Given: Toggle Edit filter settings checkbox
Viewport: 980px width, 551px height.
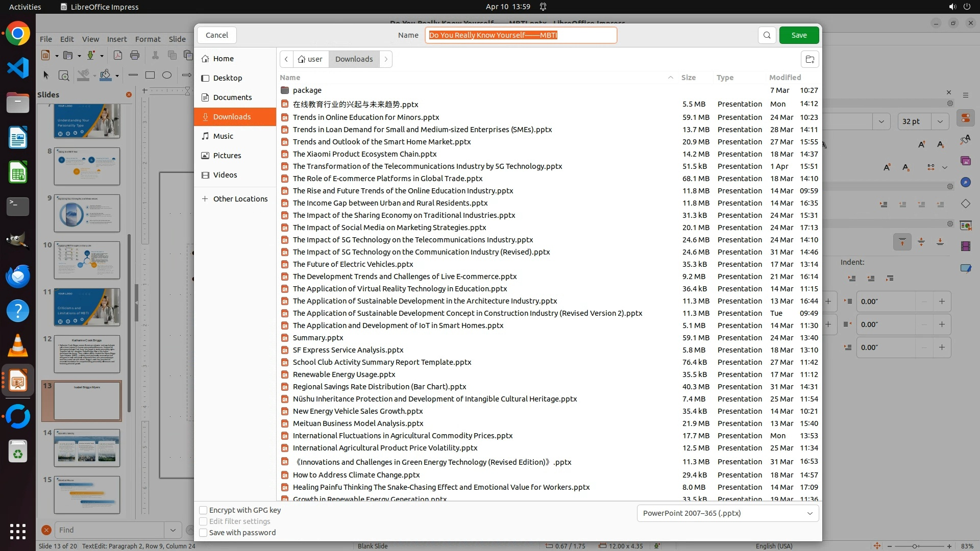Looking at the screenshot, I should coord(203,521).
